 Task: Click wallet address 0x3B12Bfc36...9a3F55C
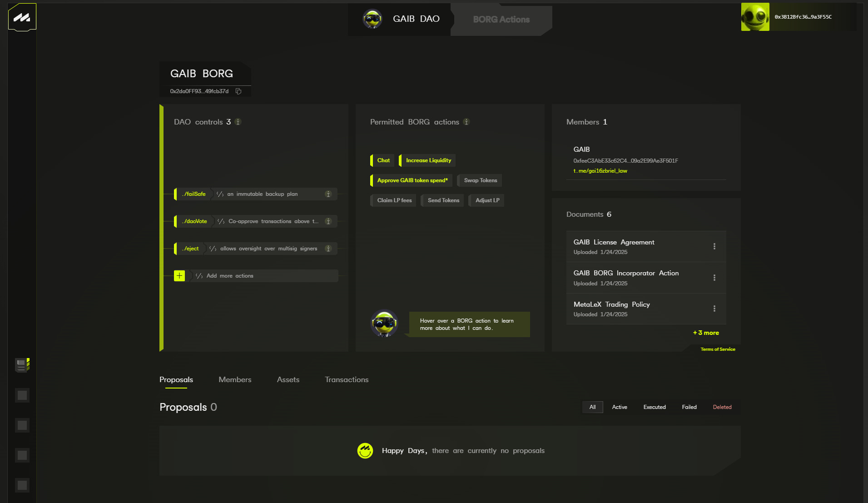803,17
